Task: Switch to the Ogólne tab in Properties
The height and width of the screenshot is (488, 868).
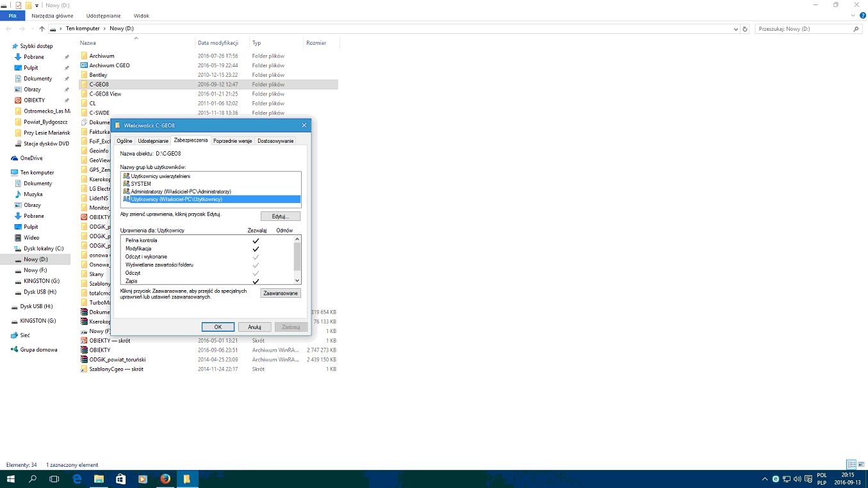Action: pos(124,141)
